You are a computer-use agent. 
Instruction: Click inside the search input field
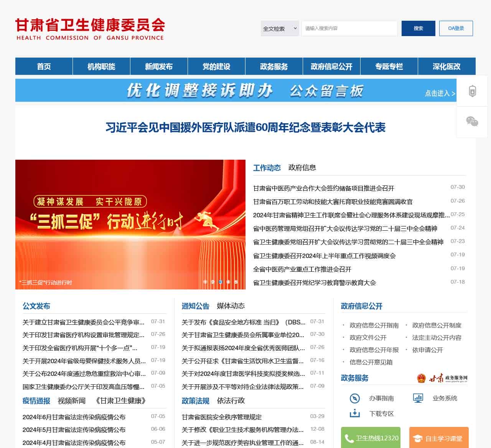[349, 28]
